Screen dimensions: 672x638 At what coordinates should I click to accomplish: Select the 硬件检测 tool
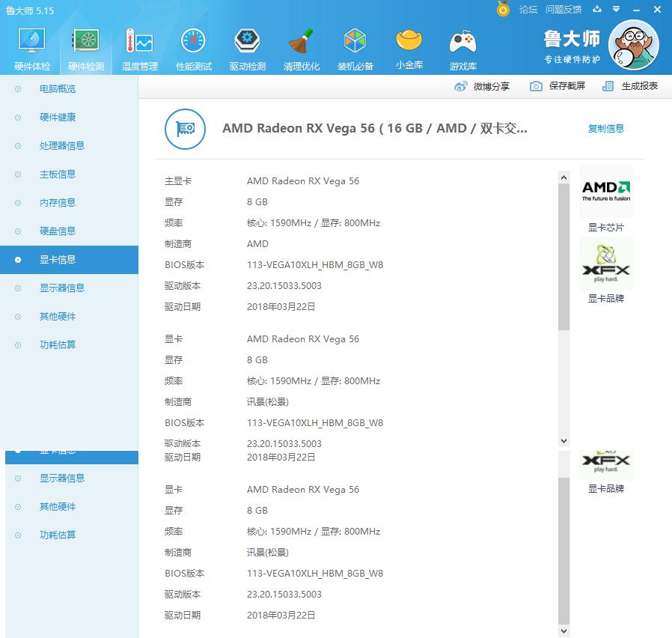coord(85,46)
